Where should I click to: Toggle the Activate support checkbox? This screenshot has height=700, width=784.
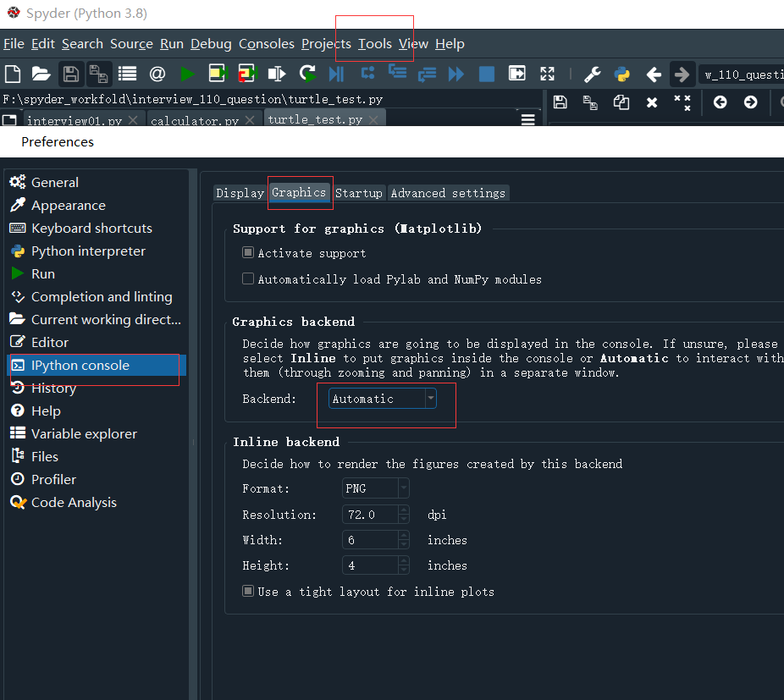tap(248, 252)
